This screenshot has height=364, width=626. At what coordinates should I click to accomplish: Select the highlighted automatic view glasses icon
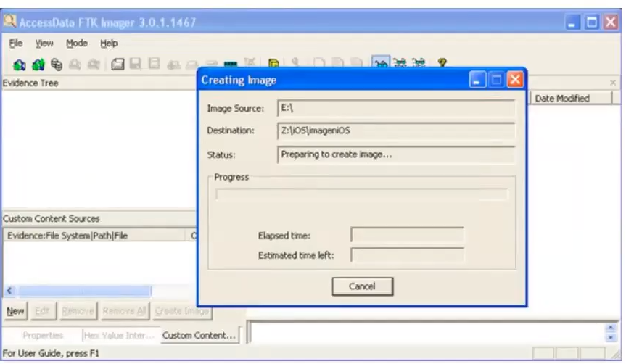(x=381, y=62)
